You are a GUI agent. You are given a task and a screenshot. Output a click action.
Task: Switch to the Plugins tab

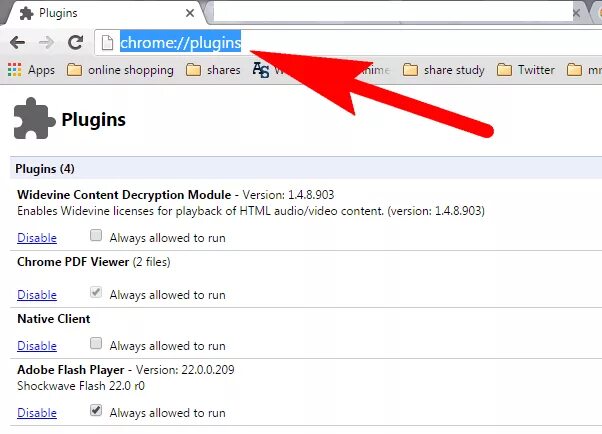(x=104, y=13)
